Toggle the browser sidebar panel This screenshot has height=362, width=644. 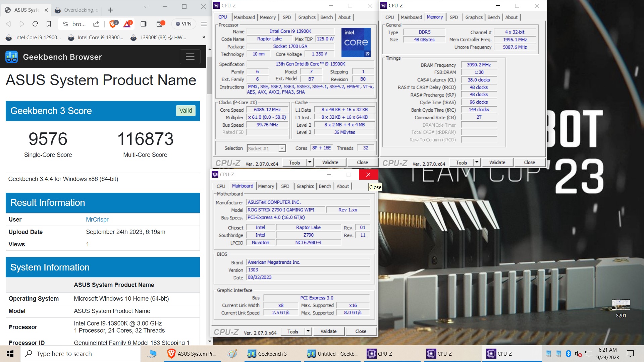coord(144,24)
